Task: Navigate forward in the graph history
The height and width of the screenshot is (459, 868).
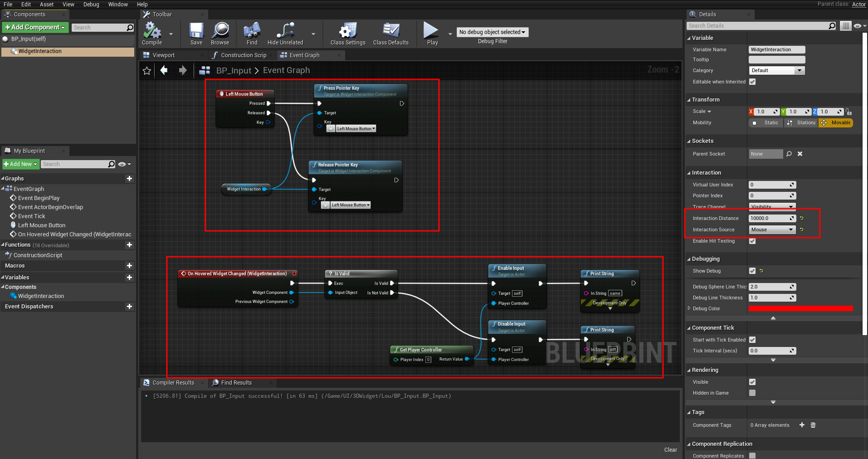Action: coord(183,70)
